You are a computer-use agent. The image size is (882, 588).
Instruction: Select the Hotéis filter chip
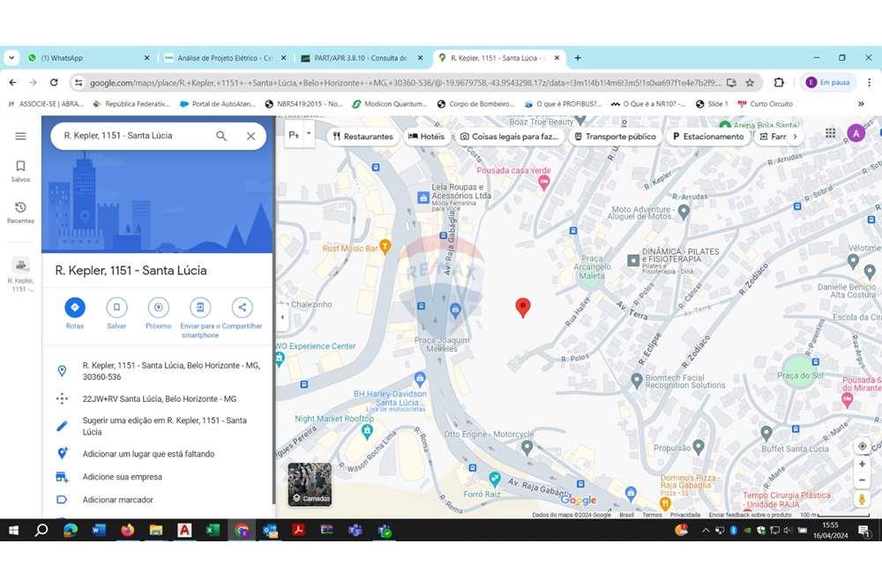tap(426, 137)
